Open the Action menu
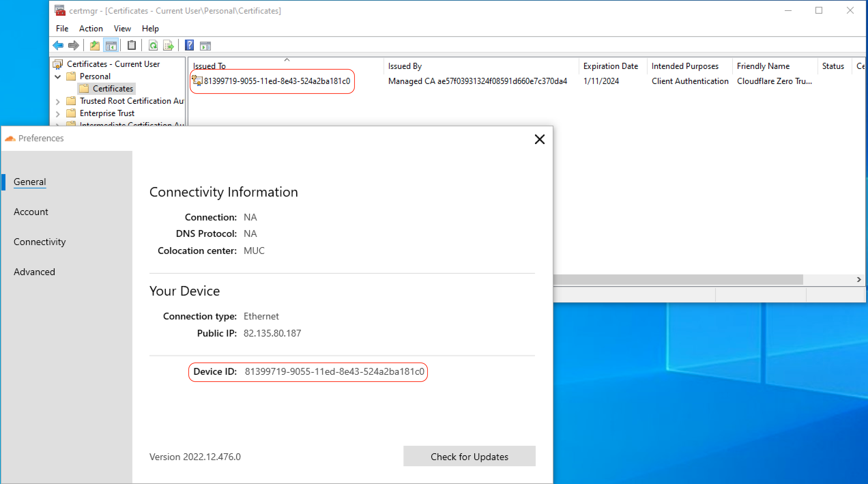868x484 pixels. coord(90,28)
